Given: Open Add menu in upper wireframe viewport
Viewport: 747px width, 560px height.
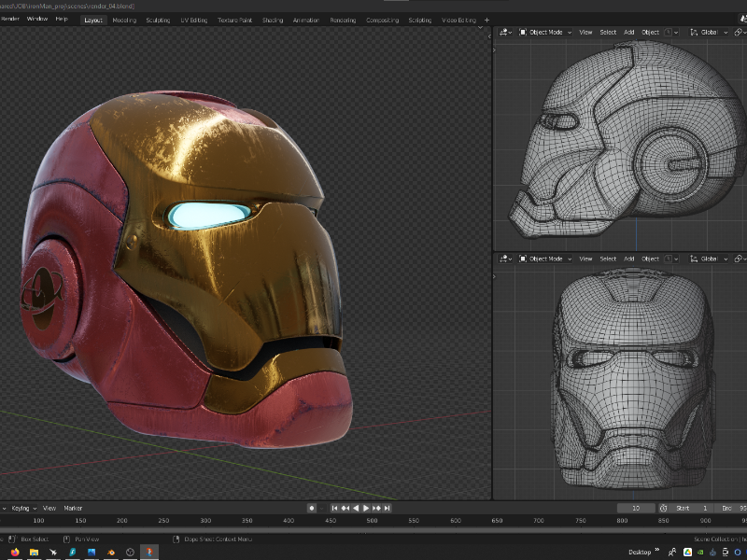Looking at the screenshot, I should click(x=628, y=33).
